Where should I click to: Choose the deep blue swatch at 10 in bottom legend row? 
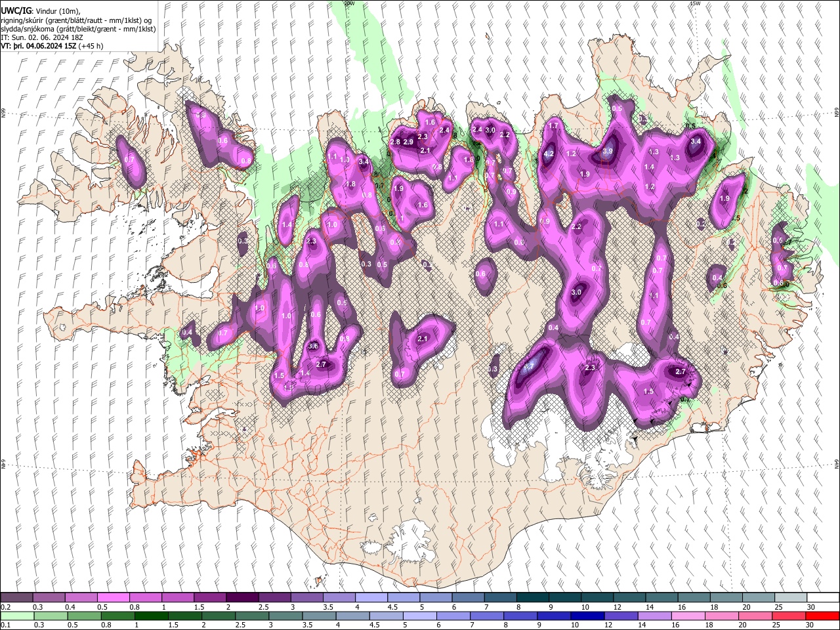[x=588, y=616]
